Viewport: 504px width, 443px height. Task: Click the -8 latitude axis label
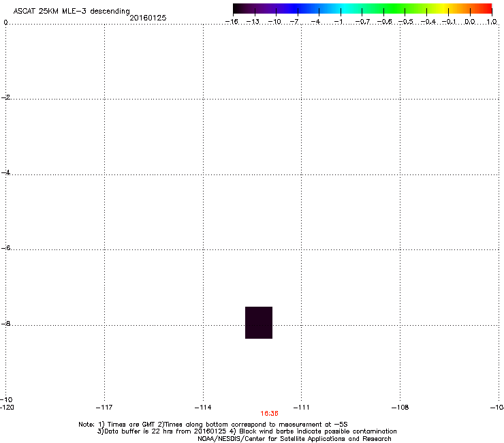tap(5, 324)
